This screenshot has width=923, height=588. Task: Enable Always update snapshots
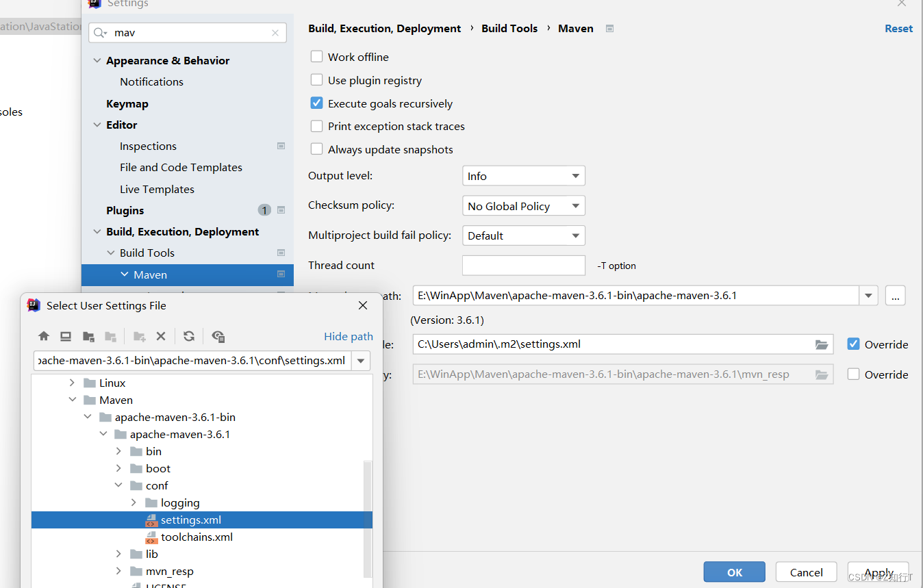316,149
